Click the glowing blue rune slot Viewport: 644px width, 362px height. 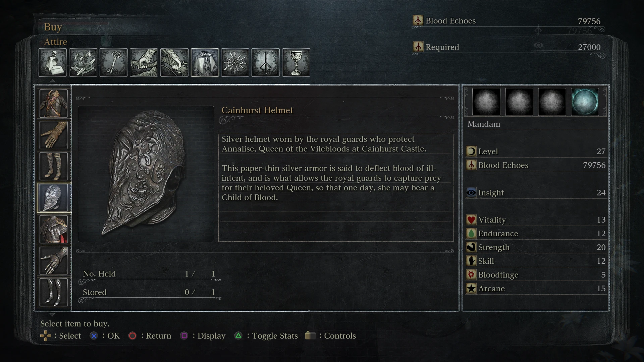point(585,102)
